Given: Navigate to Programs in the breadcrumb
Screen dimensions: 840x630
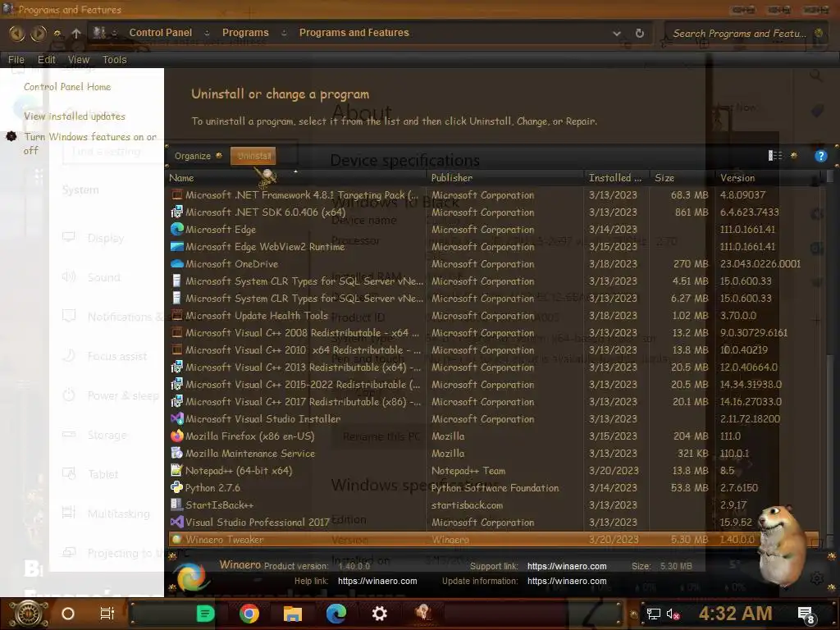Looking at the screenshot, I should tap(245, 33).
